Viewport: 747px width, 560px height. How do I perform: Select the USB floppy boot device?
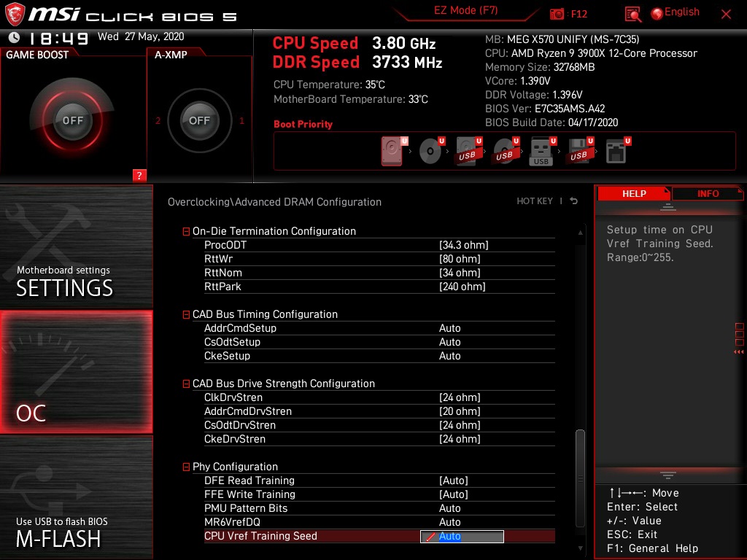(580, 151)
